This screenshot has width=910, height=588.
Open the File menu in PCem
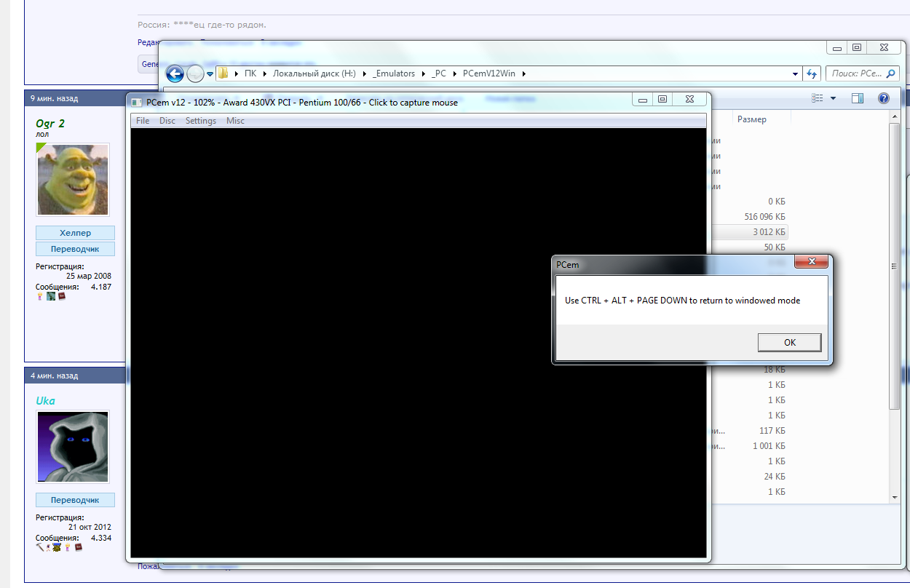[x=143, y=121]
